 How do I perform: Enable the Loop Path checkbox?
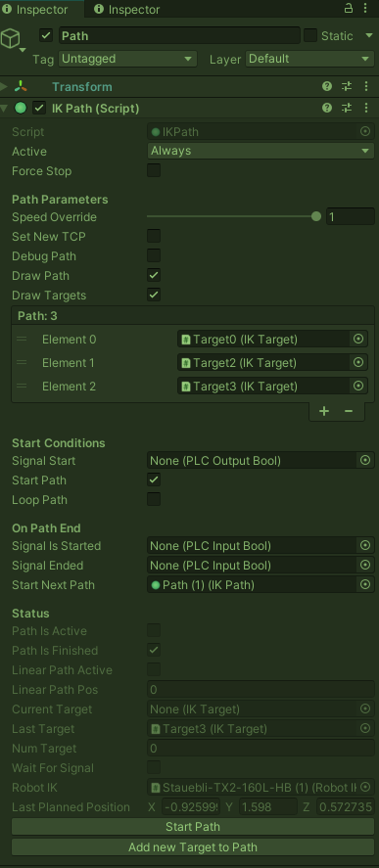pyautogui.click(x=154, y=499)
